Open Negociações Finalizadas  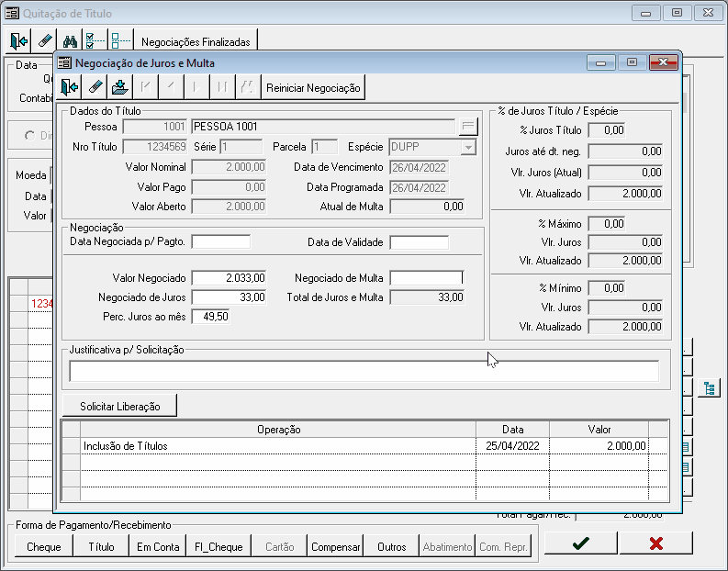(196, 41)
